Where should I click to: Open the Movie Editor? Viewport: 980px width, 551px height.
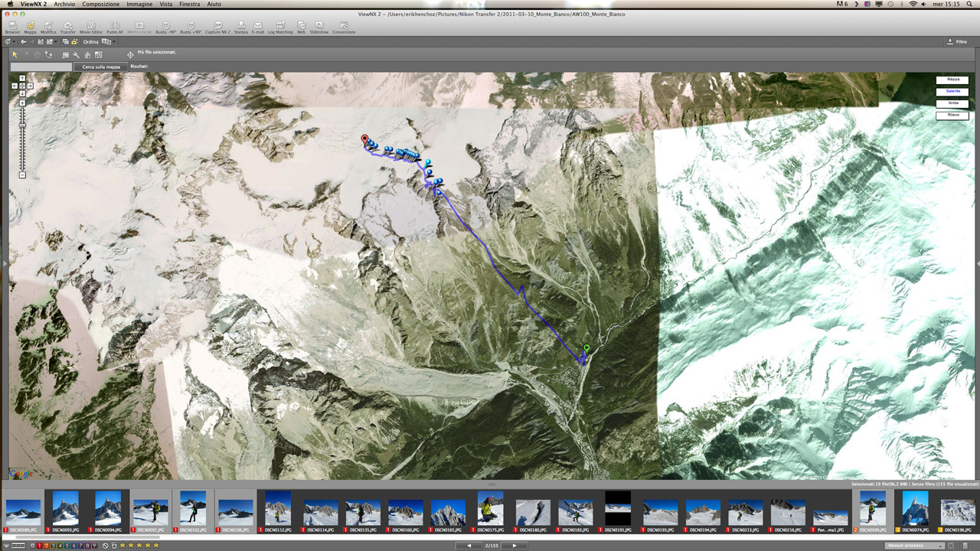[x=91, y=28]
